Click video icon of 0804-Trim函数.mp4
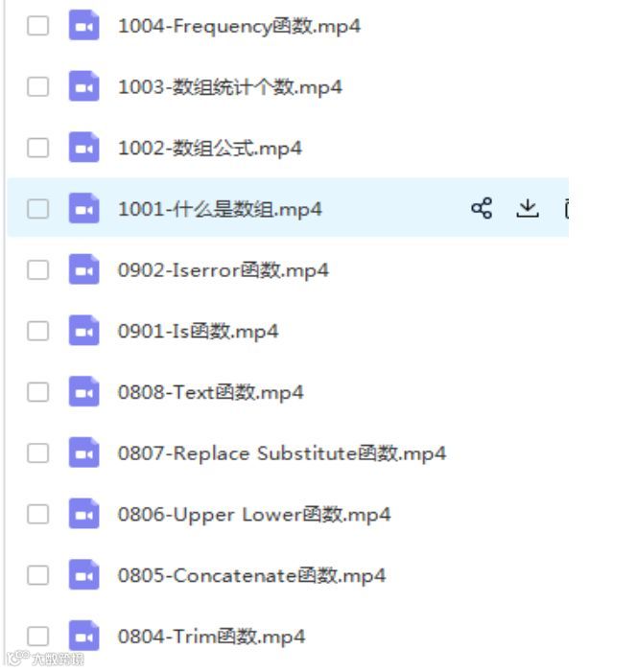The width and height of the screenshot is (636, 672). point(84,636)
